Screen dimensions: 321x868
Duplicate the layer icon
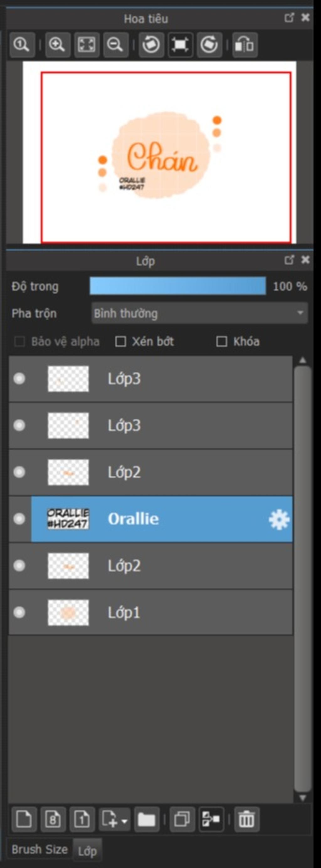tap(182, 819)
